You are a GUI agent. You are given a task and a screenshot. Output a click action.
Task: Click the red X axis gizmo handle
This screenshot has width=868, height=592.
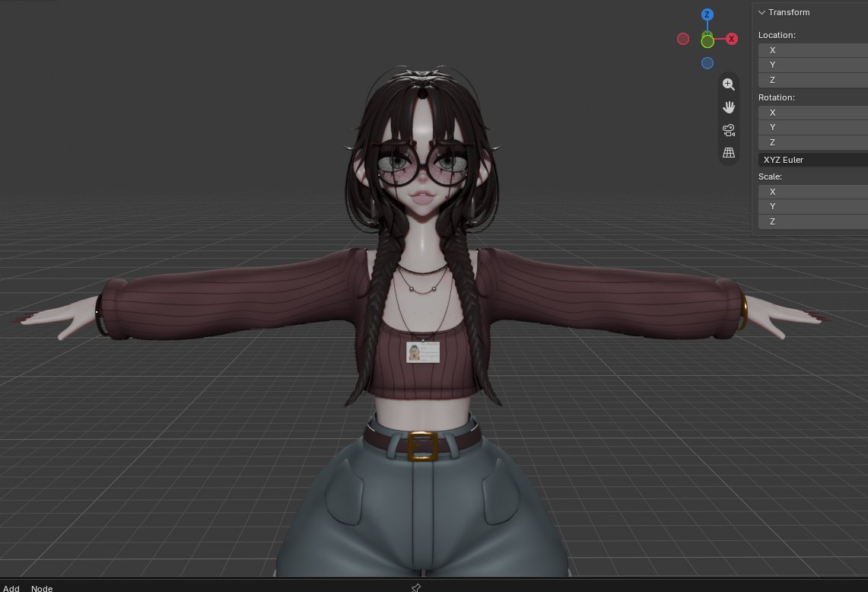(x=731, y=39)
